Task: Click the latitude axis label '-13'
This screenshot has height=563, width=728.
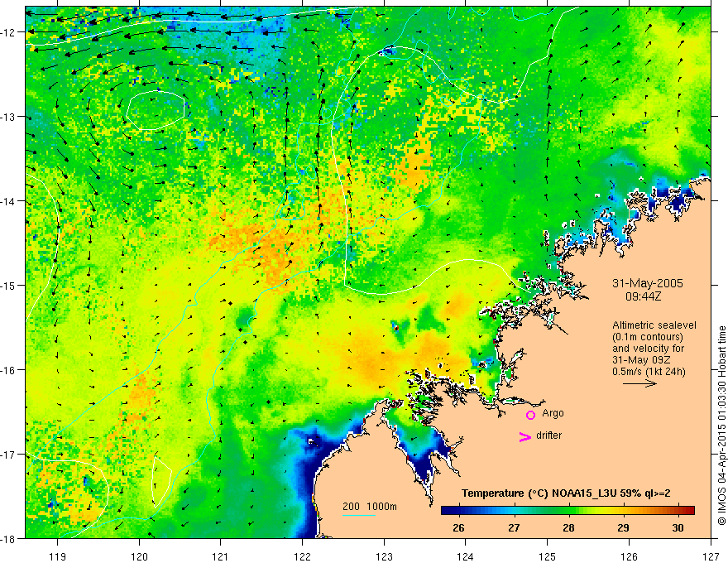Action: pyautogui.click(x=9, y=117)
